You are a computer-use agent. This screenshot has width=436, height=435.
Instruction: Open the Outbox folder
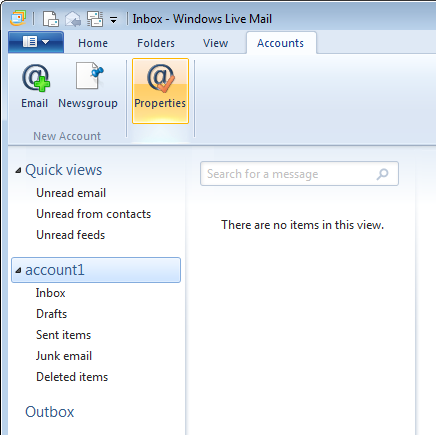coord(50,412)
